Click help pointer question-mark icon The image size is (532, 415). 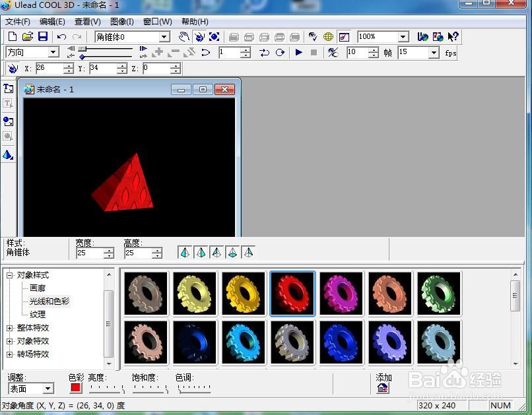click(453, 37)
